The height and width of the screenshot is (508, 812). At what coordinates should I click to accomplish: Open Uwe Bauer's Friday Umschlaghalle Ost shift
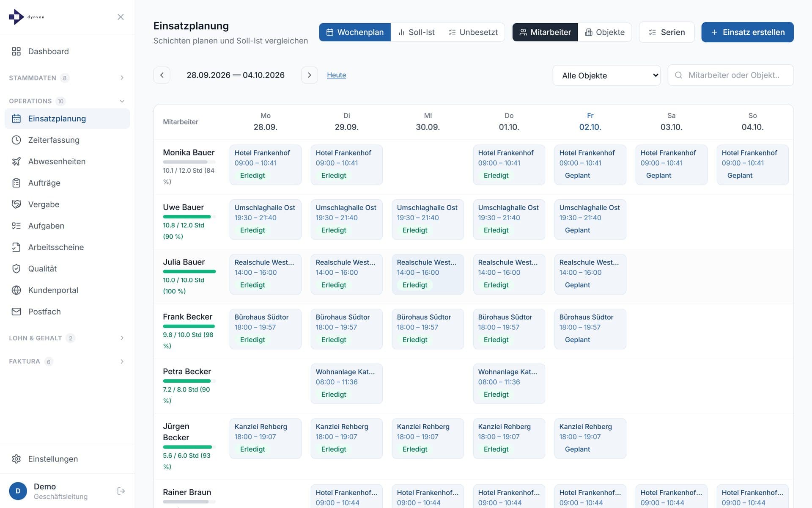590,219
